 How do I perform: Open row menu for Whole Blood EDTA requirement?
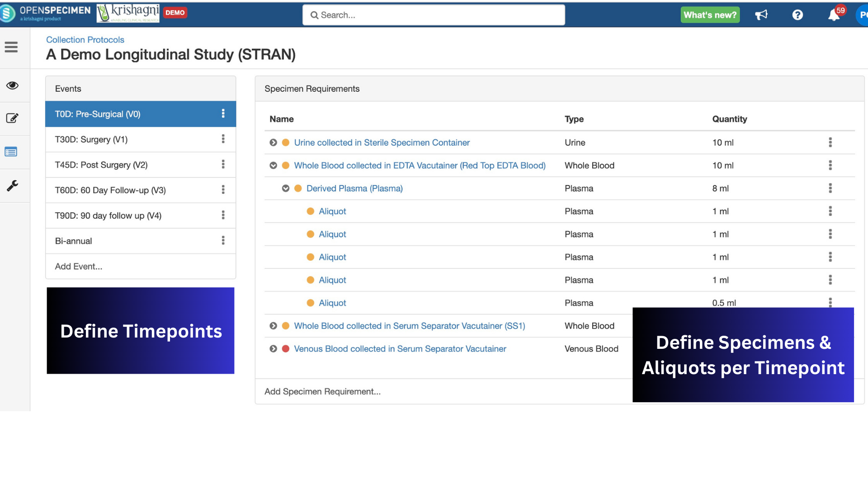tap(830, 165)
